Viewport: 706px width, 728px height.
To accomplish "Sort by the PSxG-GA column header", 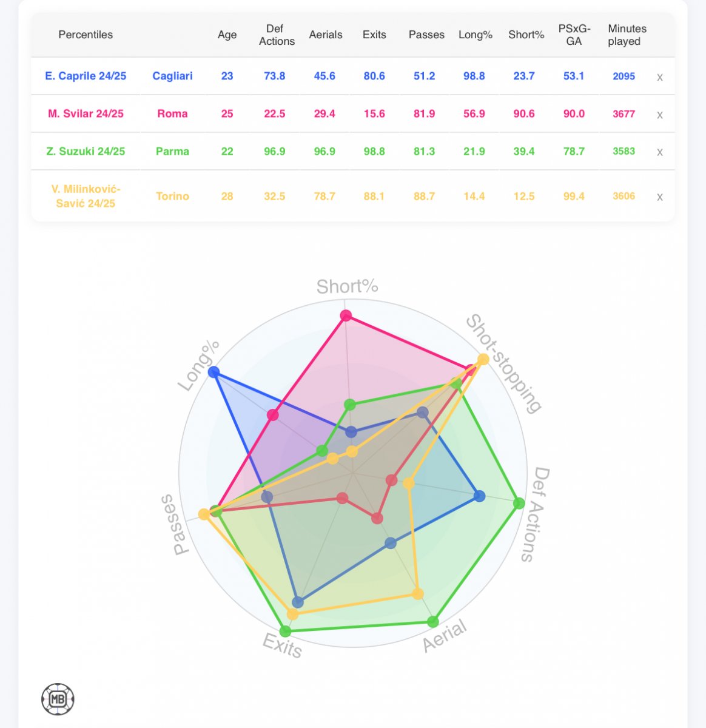I will tap(574, 35).
